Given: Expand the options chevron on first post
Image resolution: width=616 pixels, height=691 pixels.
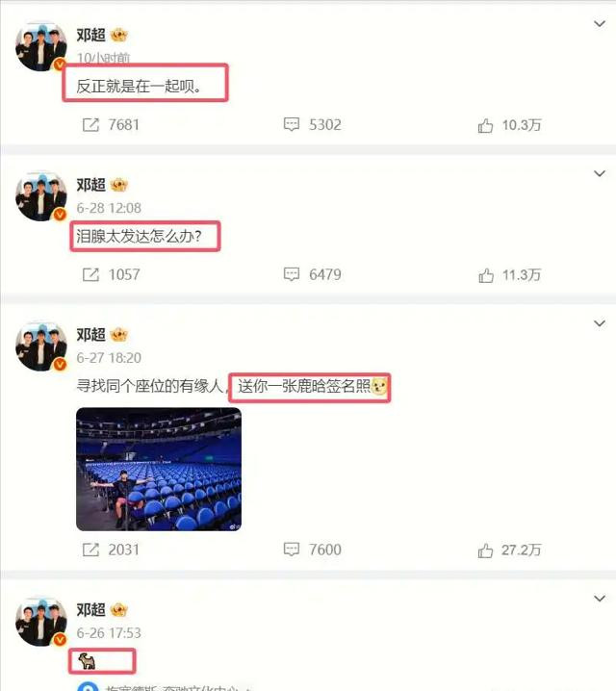Looking at the screenshot, I should 600,24.
